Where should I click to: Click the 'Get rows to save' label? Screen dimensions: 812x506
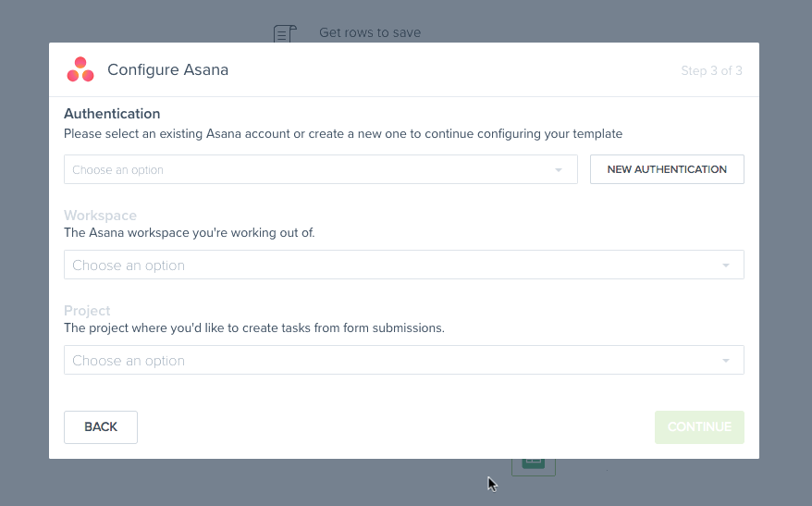[x=370, y=32]
